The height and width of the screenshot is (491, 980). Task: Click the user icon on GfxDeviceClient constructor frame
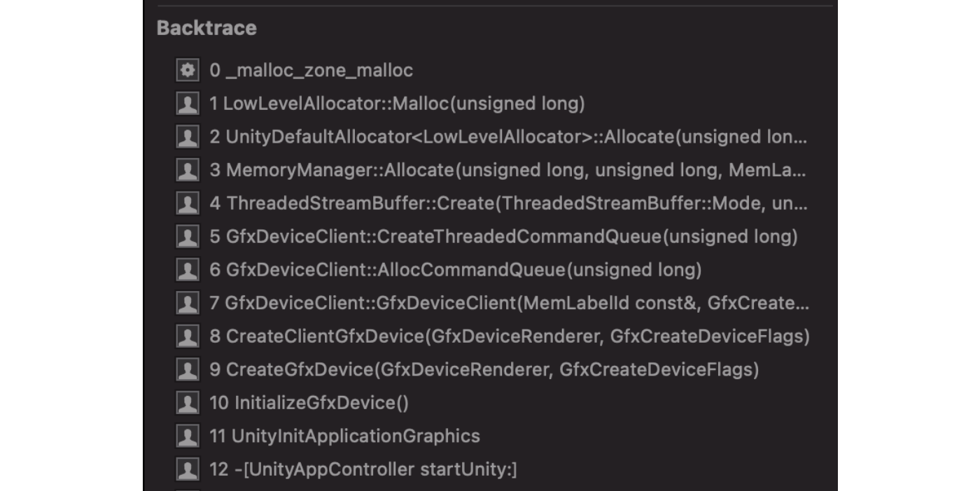(x=187, y=303)
